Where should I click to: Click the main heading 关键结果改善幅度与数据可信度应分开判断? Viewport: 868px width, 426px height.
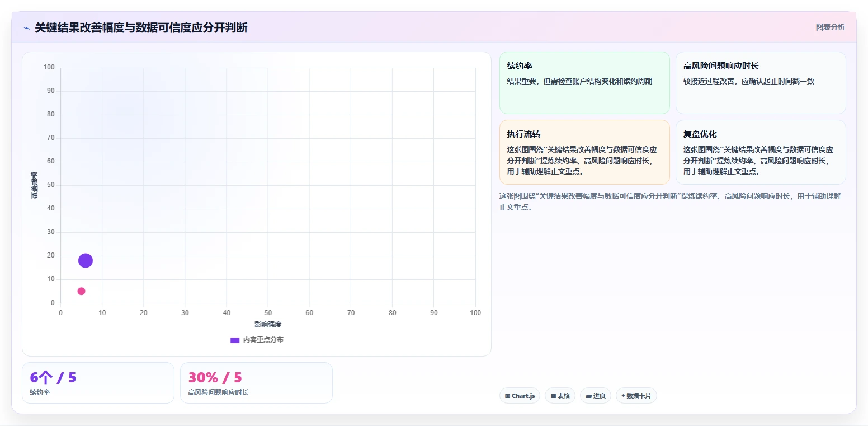(x=141, y=28)
